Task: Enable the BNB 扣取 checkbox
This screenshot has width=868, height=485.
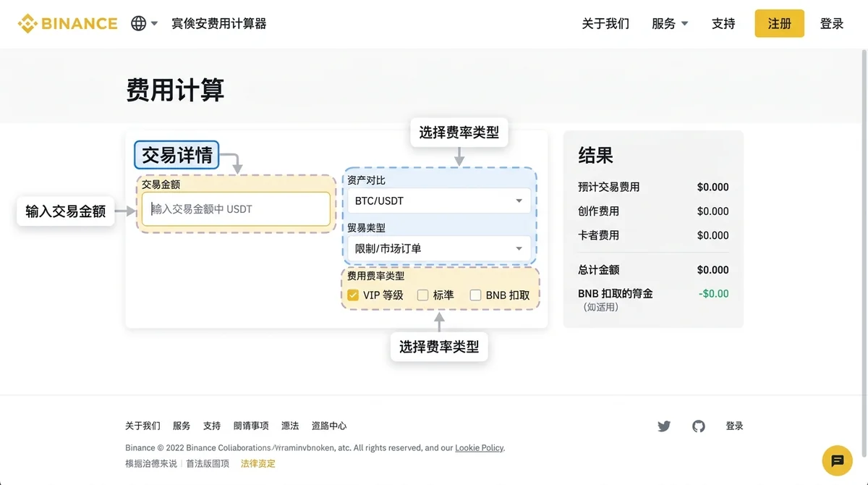Action: click(x=476, y=295)
